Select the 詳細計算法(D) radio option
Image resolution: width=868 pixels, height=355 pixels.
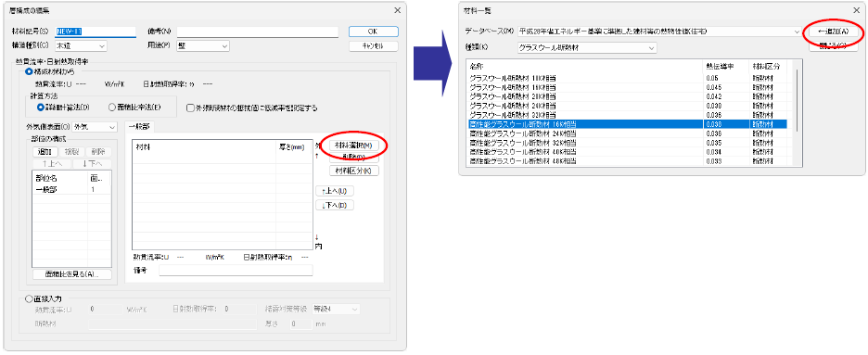tap(40, 108)
